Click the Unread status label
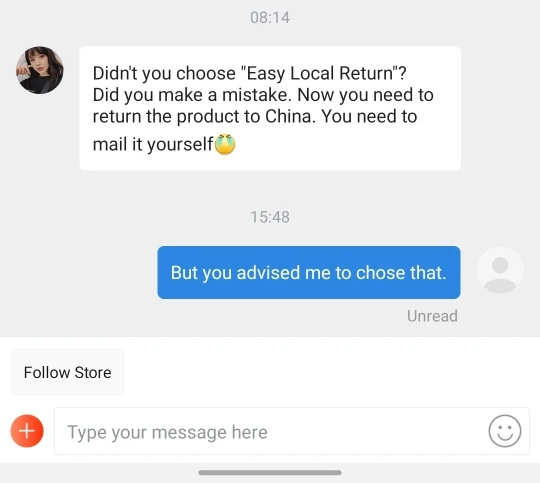This screenshot has width=540, height=483. point(432,316)
